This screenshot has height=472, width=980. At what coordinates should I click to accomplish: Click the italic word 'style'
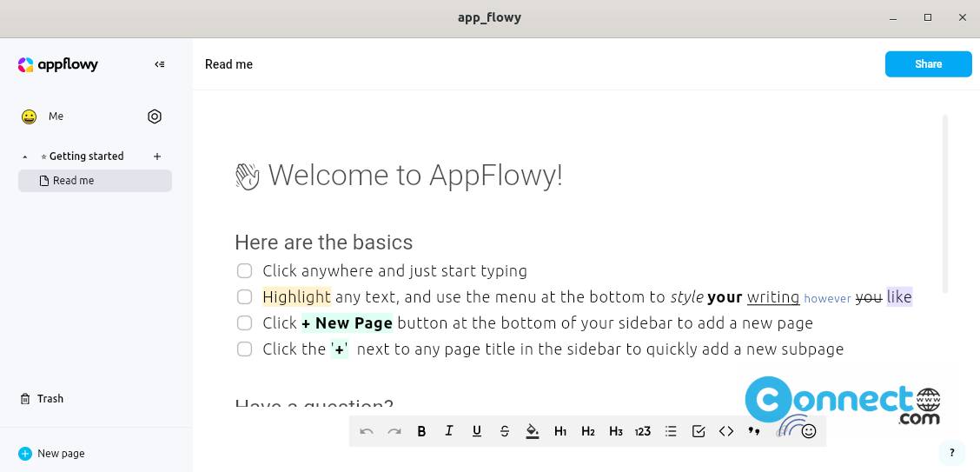click(x=687, y=297)
